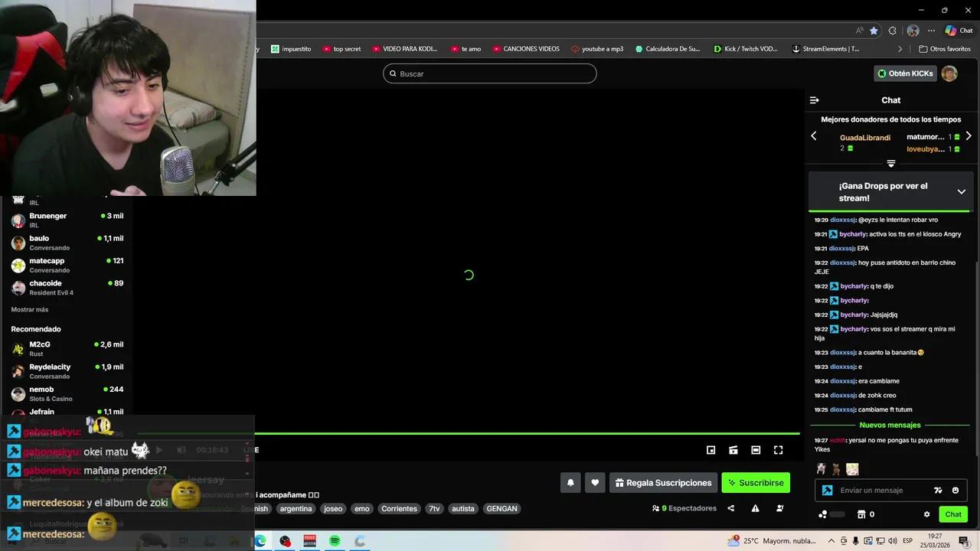
Task: Open Edge browser from the taskbar
Action: click(x=260, y=541)
